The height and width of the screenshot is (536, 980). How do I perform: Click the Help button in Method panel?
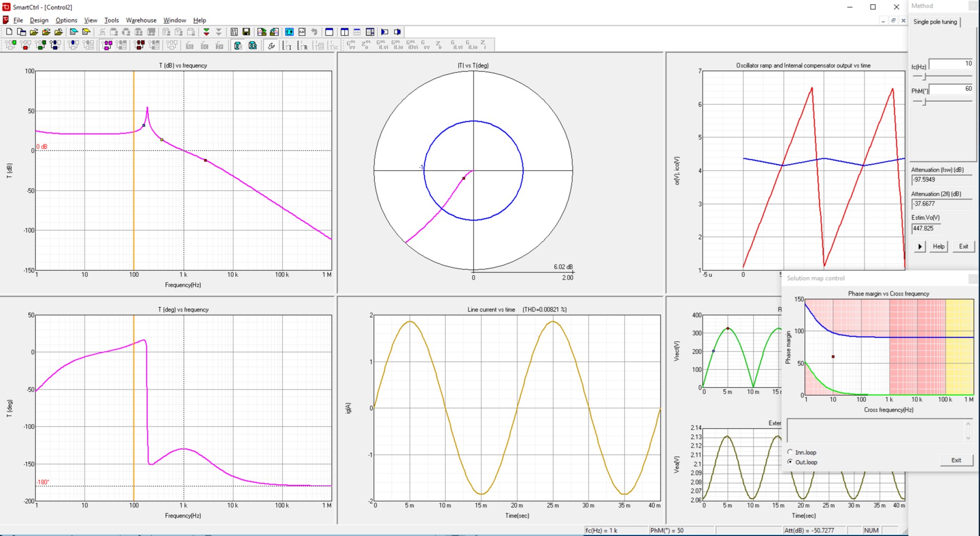pos(938,246)
